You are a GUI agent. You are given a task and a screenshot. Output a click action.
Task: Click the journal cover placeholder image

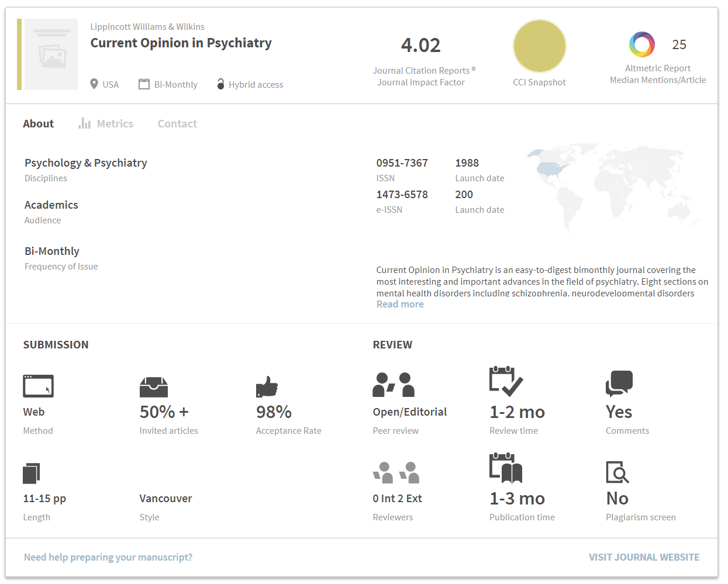pos(51,54)
